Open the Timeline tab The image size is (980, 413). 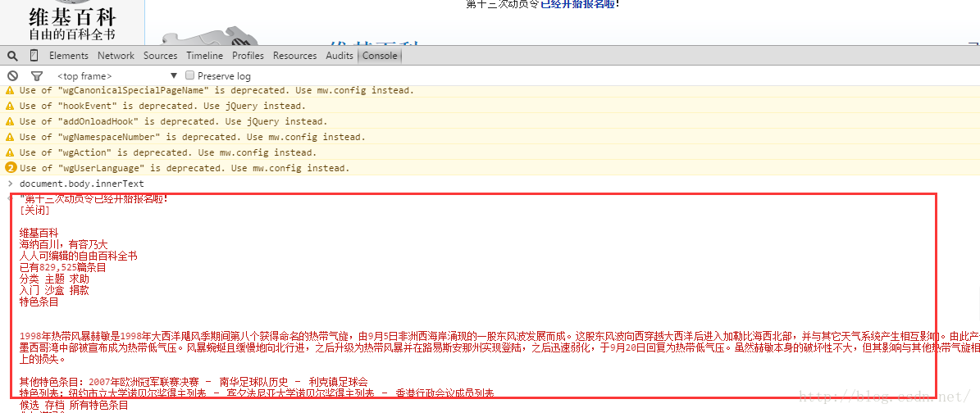tap(204, 56)
